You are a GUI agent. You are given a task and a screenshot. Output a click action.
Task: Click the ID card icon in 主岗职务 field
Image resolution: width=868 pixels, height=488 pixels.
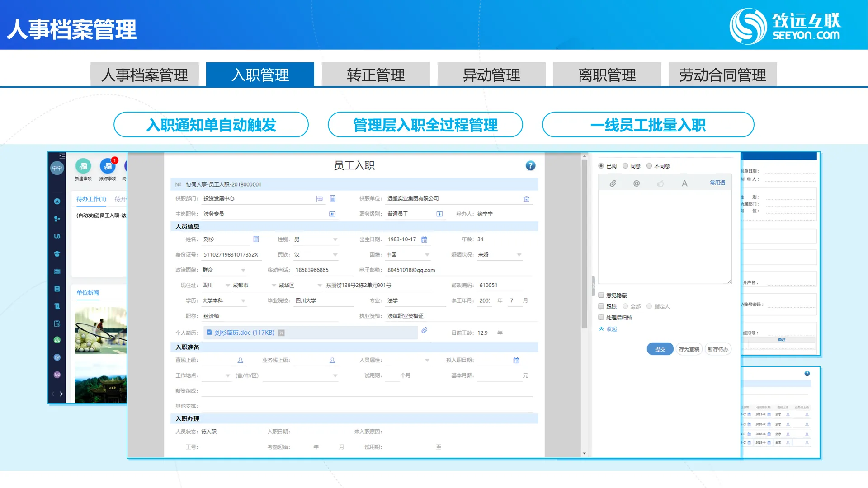click(x=332, y=214)
